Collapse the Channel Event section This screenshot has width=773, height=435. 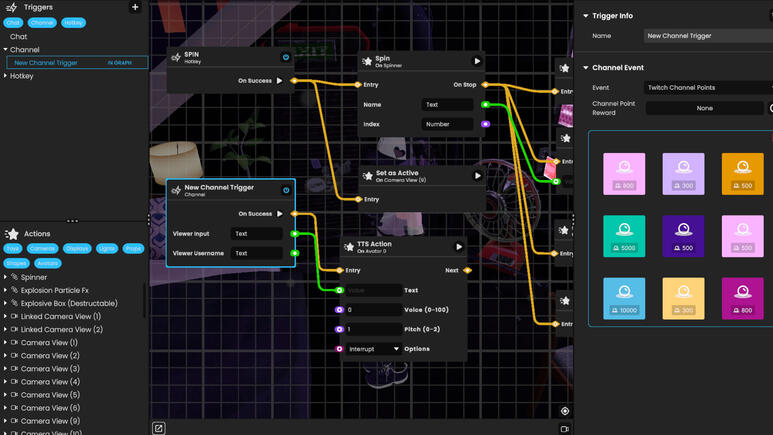pyautogui.click(x=586, y=68)
